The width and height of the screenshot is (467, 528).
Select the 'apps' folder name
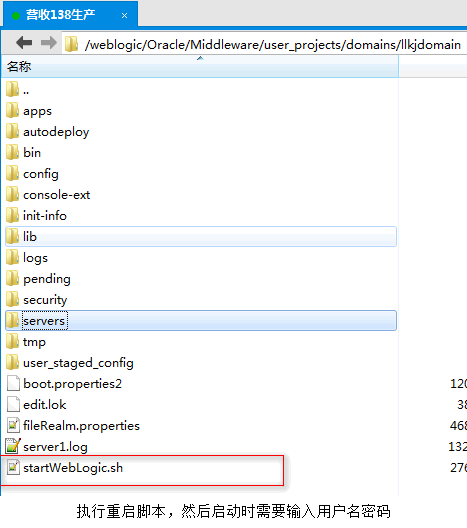pos(37,111)
